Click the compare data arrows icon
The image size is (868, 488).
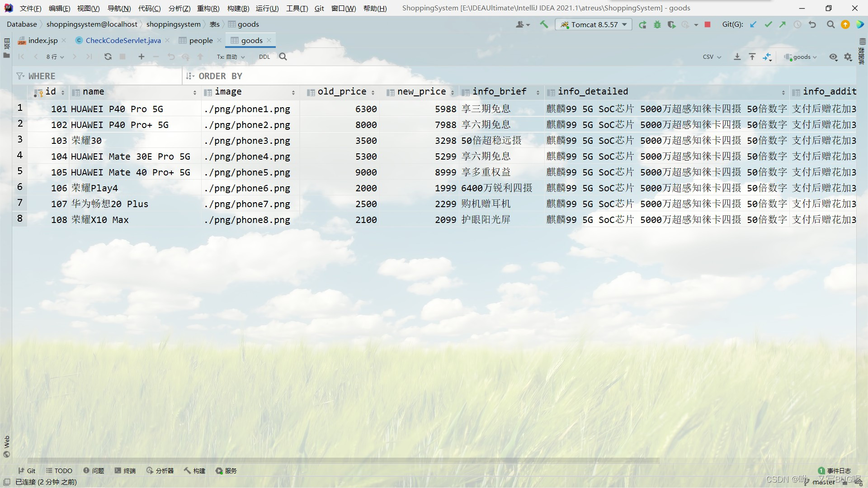[767, 57]
